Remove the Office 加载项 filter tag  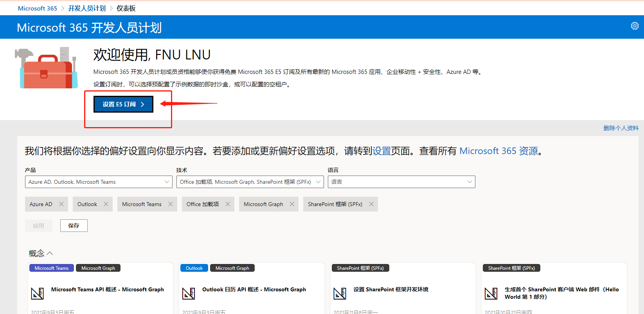coord(228,204)
